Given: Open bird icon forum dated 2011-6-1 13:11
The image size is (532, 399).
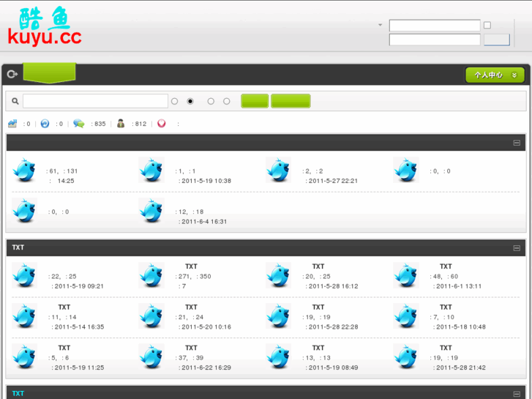Looking at the screenshot, I should [406, 275].
